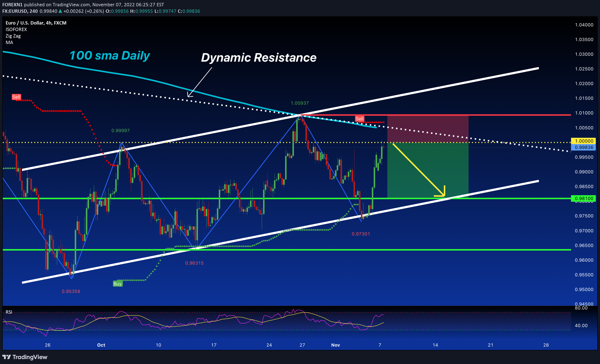This screenshot has height=364, width=600.
Task: Click the 0.95000 price axis label
Action: (584, 289)
